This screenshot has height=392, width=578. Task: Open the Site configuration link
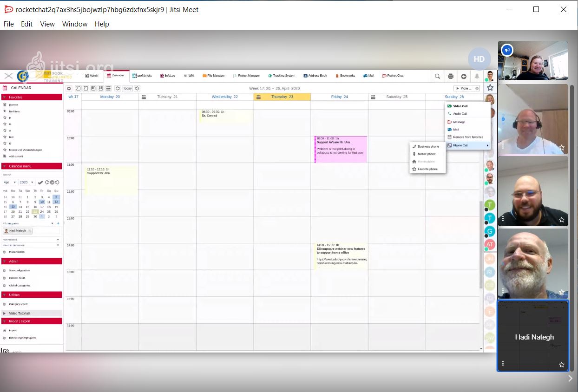19,270
